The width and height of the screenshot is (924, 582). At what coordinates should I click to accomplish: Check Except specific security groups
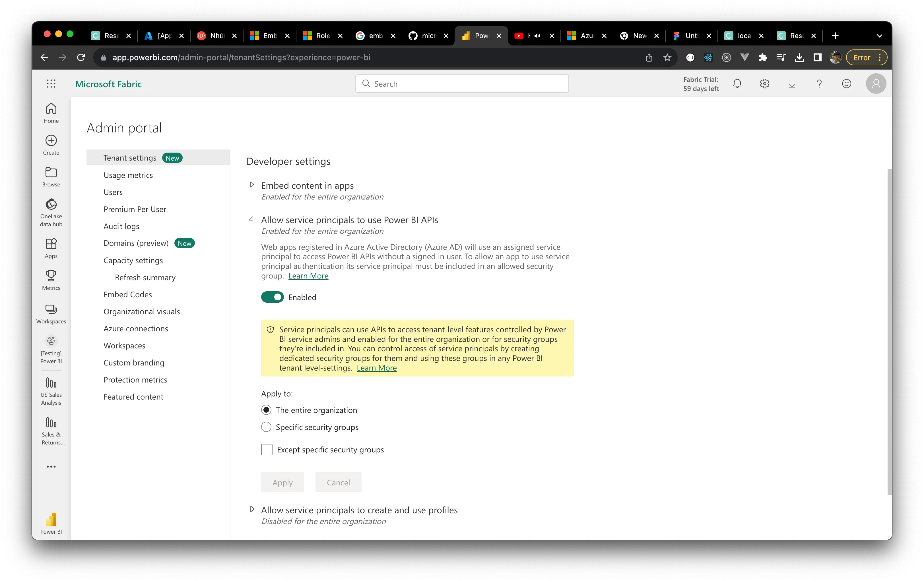tap(266, 449)
